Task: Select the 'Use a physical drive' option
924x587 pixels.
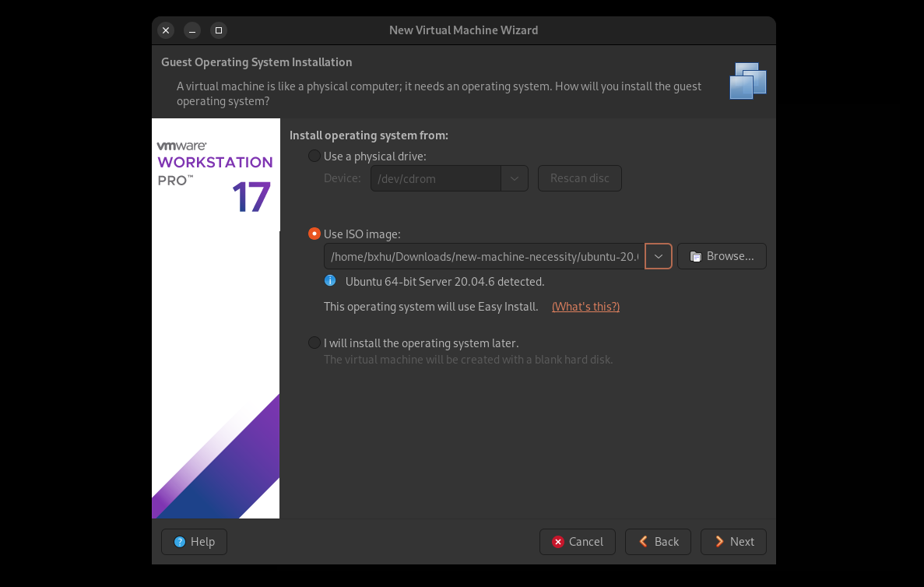Action: point(314,156)
